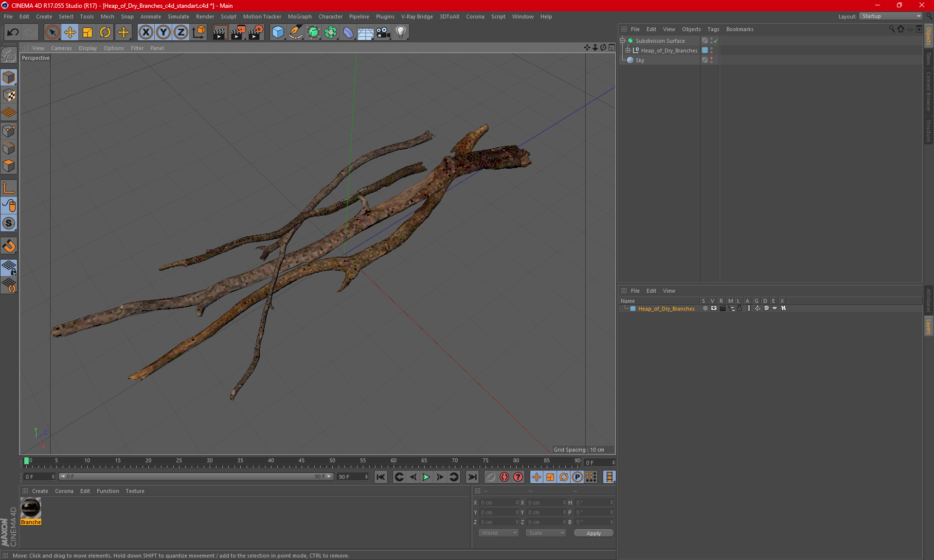
Task: Open material manager Create menu
Action: tap(40, 491)
